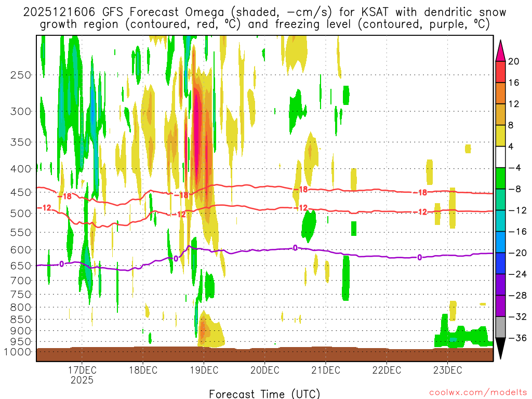Click the 20DEC date label on the time axis
This screenshot has width=532, height=399.
pyautogui.click(x=265, y=370)
